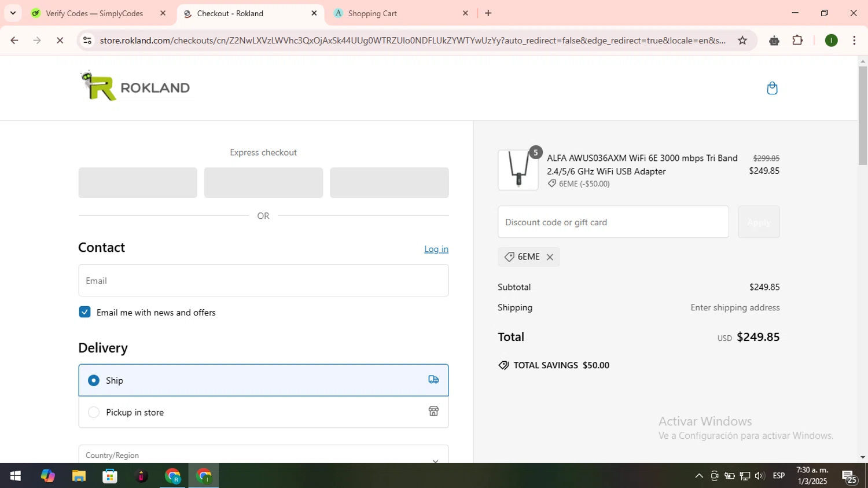This screenshot has width=868, height=488.
Task: View site information icon in address bar
Action: (x=87, y=40)
